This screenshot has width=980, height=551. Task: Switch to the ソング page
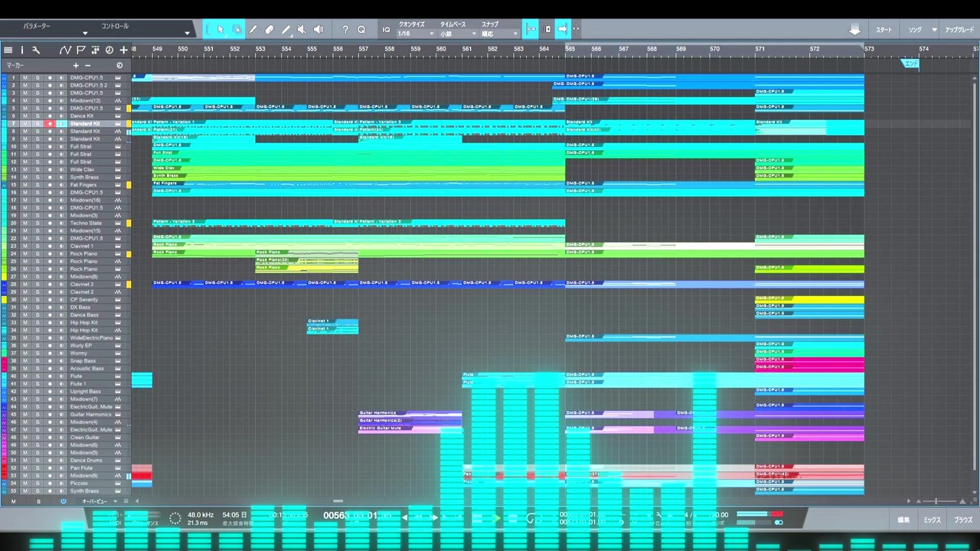915,30
